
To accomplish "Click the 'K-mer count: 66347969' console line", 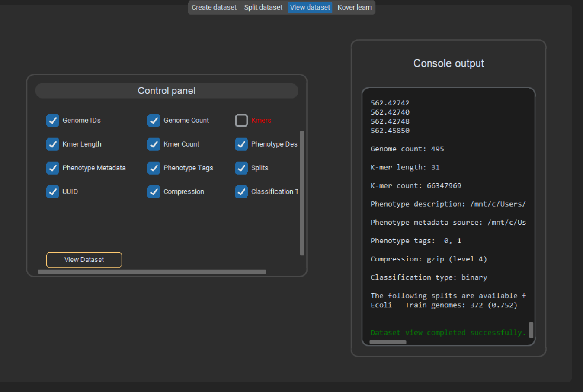I will coord(416,186).
